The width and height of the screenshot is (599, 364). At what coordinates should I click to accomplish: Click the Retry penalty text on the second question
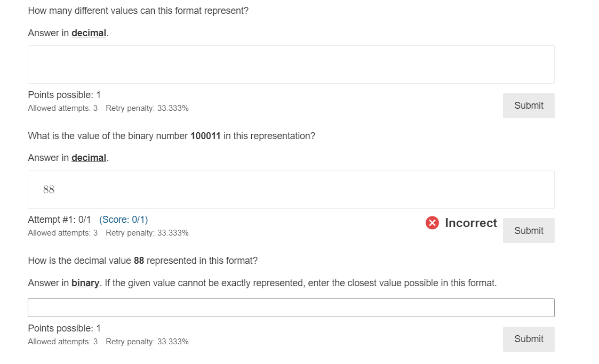[147, 233]
